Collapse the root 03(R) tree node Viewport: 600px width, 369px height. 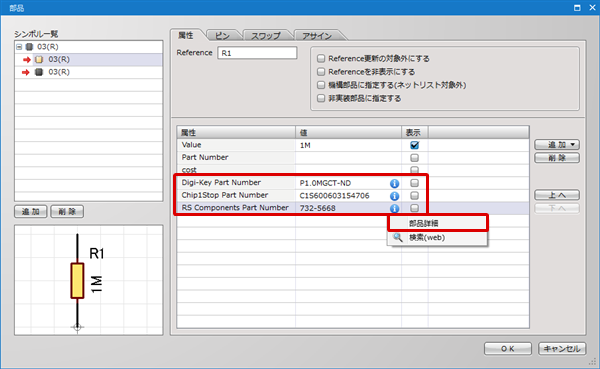point(19,47)
